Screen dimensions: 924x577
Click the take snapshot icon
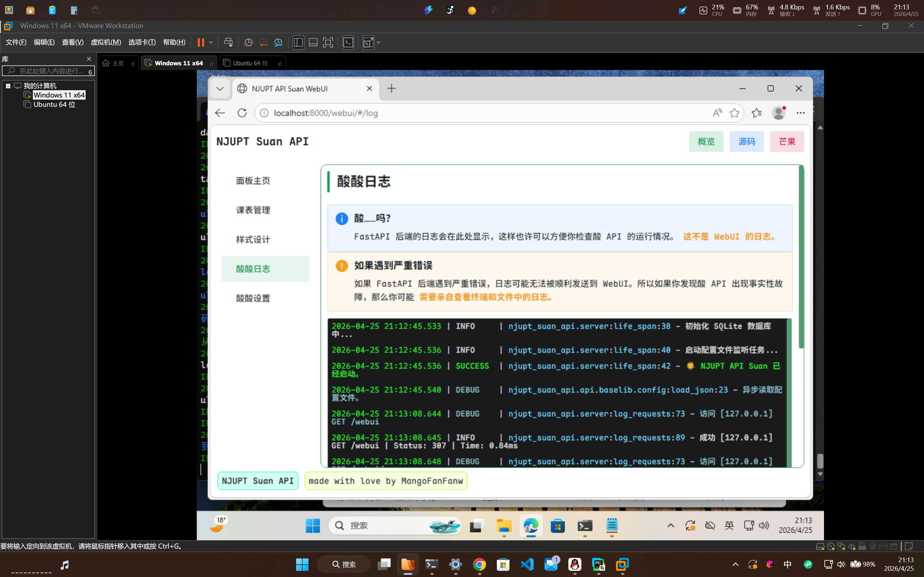pos(248,42)
